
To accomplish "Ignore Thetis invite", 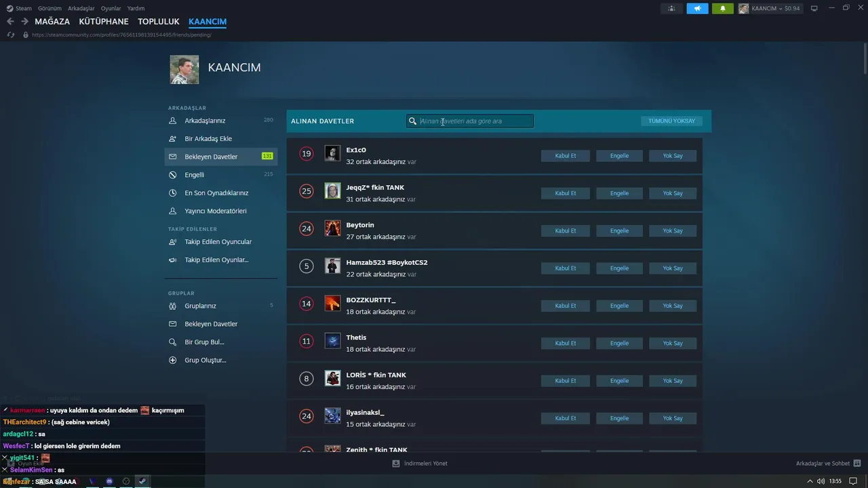I will 673,343.
